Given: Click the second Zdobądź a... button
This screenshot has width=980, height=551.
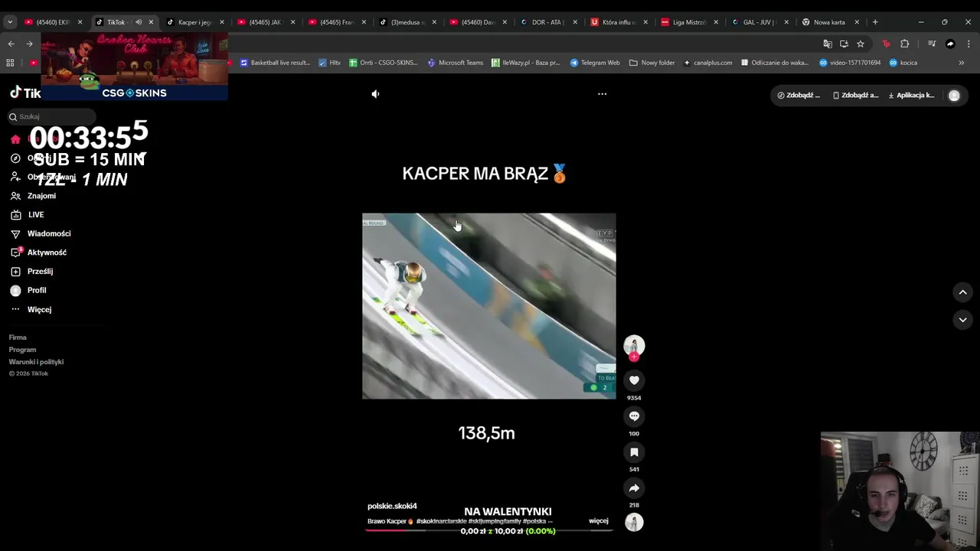Looking at the screenshot, I should [855, 96].
